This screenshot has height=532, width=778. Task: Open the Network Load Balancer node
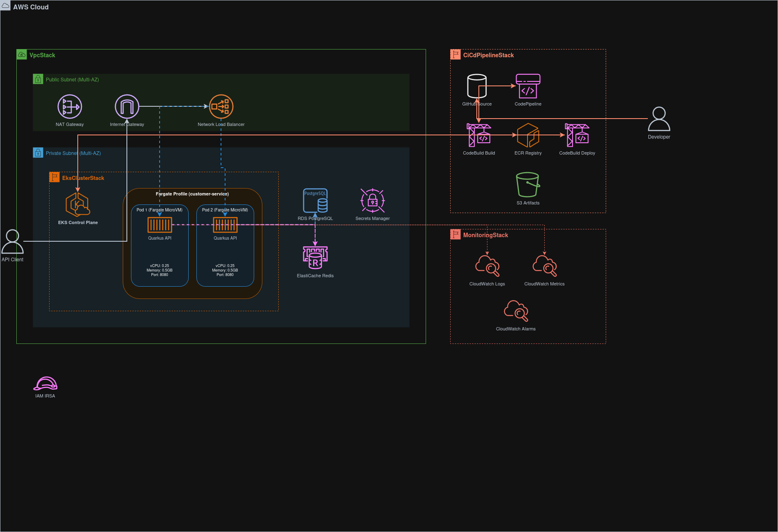(221, 106)
